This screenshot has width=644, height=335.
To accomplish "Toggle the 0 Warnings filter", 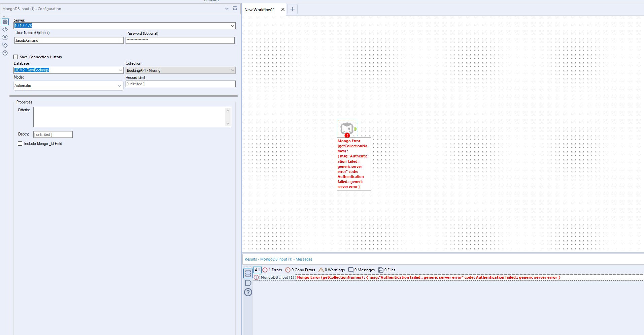I will pyautogui.click(x=331, y=270).
